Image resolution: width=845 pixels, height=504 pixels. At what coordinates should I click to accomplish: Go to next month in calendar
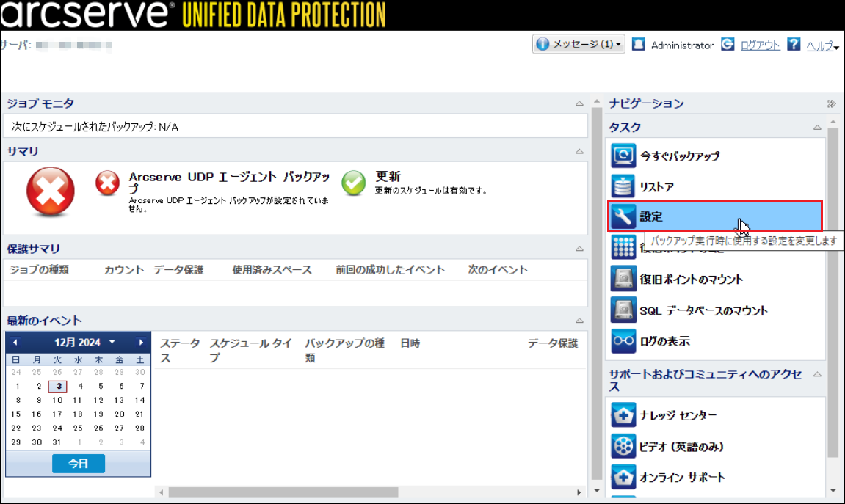pos(141,343)
